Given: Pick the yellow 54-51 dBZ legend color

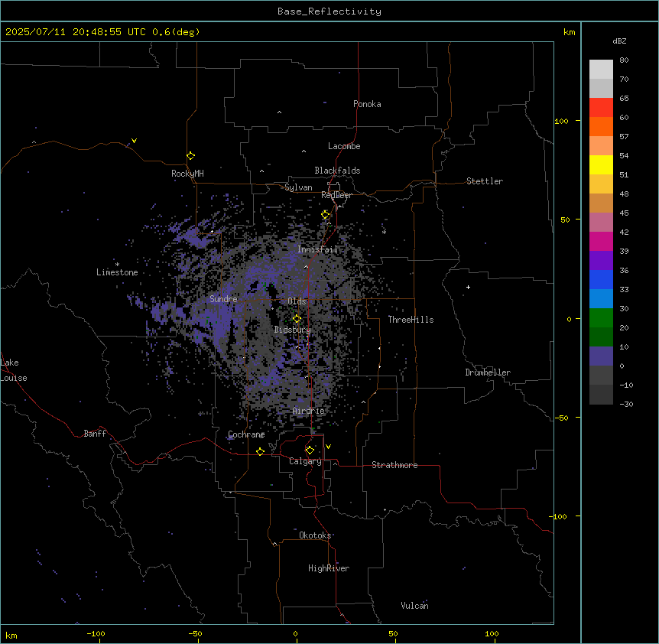Looking at the screenshot, I should [x=601, y=164].
